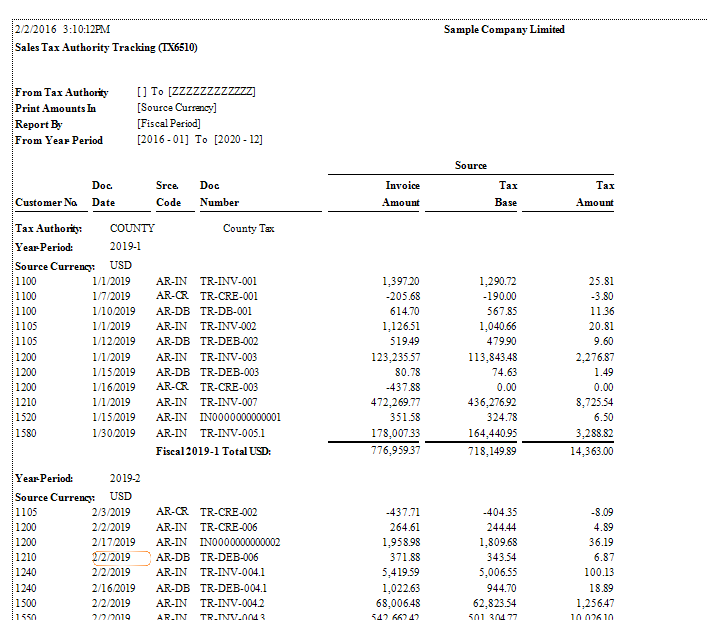Select invoice amount -437.88
The image size is (708, 620).
(403, 387)
